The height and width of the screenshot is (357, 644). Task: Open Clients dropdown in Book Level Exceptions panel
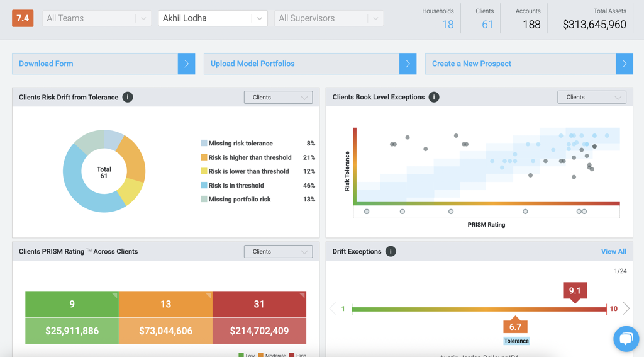tap(591, 97)
